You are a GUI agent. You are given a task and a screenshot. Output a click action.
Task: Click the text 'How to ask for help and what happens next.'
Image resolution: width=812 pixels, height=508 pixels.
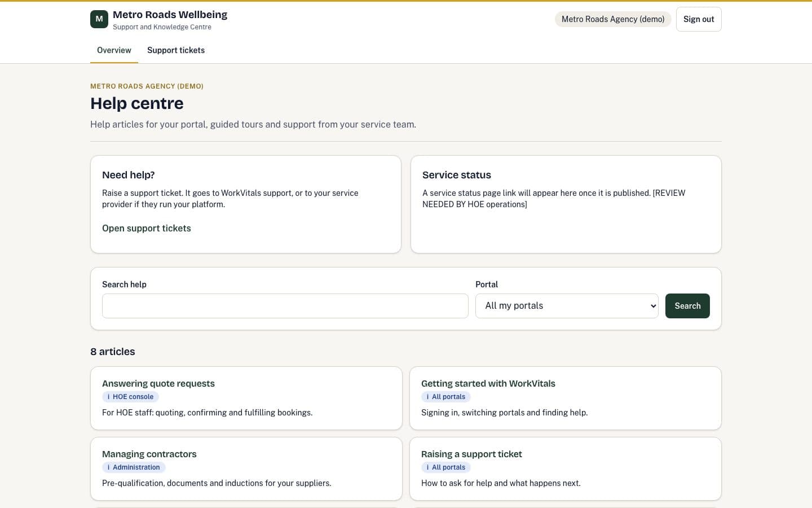501,483
